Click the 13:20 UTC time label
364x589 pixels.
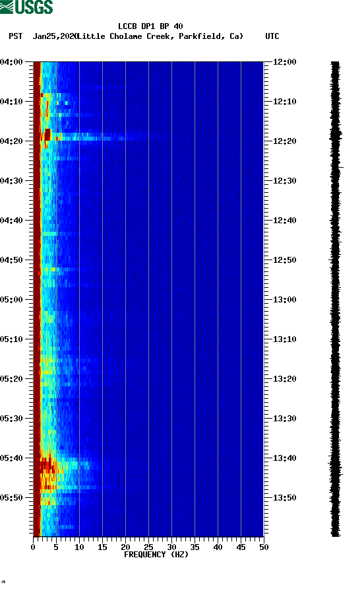(x=285, y=379)
